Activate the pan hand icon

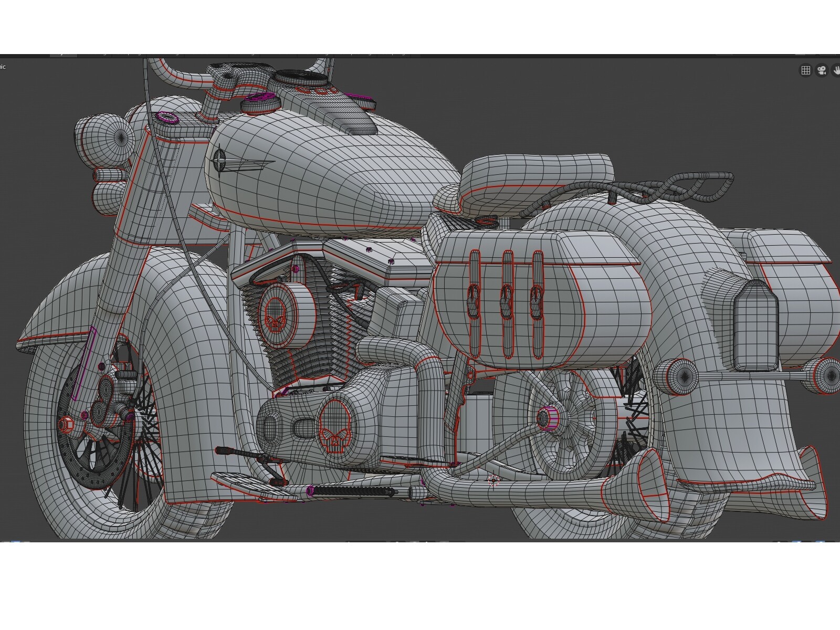coord(837,70)
